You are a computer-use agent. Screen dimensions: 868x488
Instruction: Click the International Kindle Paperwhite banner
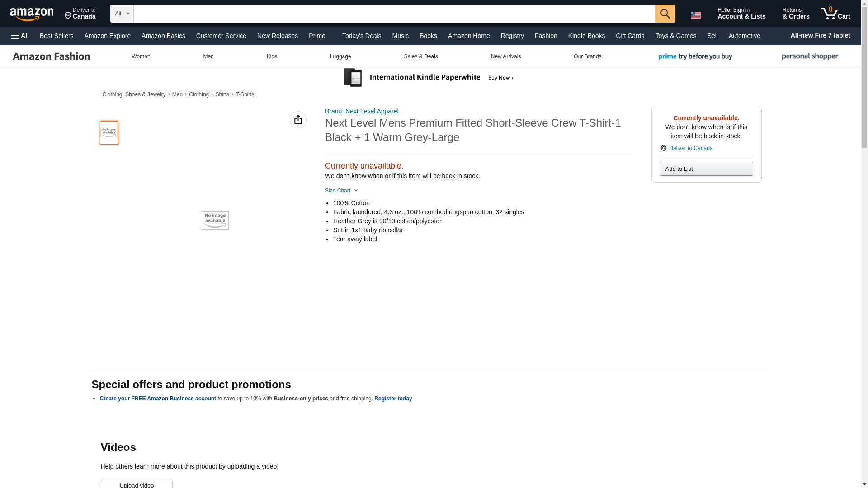pos(429,78)
